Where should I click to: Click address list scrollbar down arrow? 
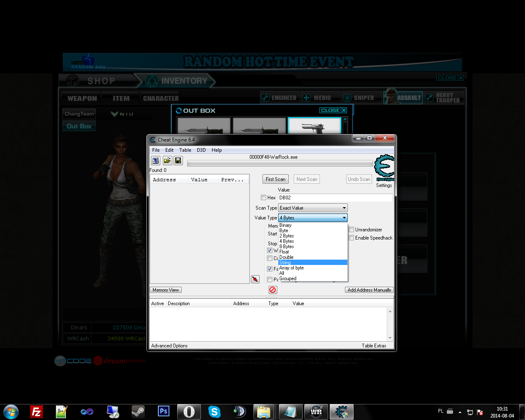(x=390, y=338)
